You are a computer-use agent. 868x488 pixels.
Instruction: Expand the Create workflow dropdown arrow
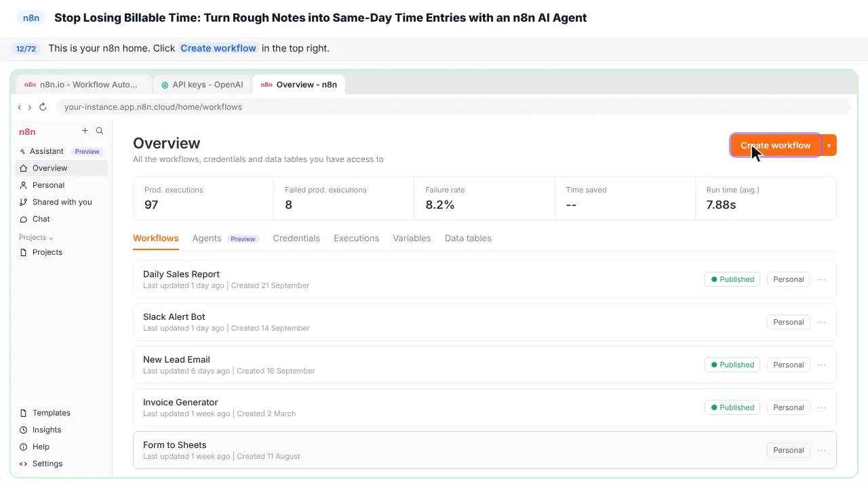click(x=829, y=145)
